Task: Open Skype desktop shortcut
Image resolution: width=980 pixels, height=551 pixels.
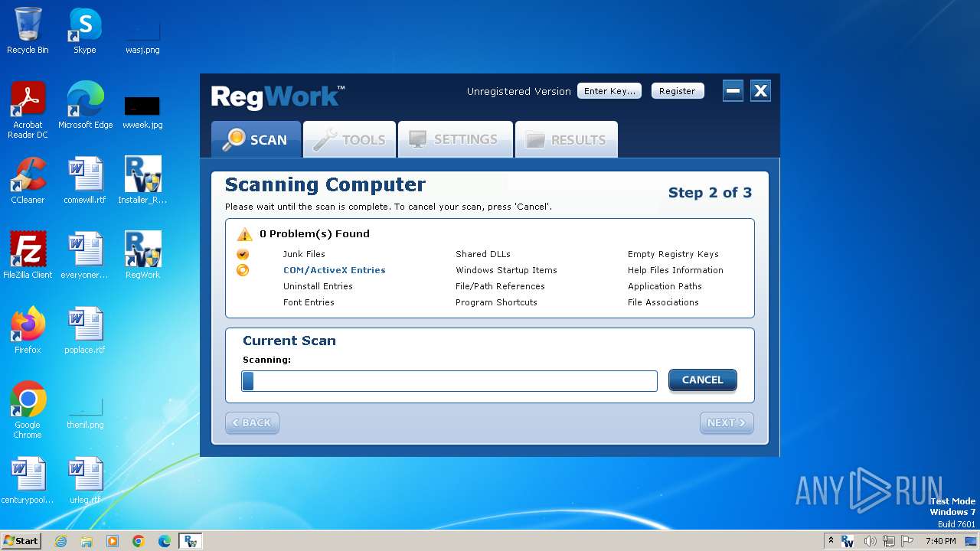Action: click(84, 31)
